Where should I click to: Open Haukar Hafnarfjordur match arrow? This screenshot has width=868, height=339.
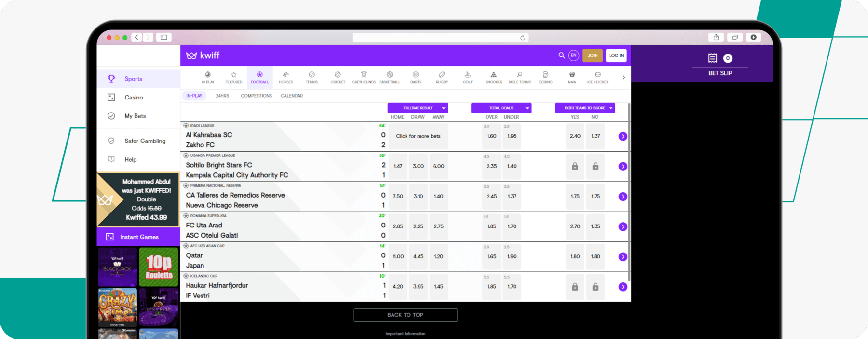click(x=623, y=287)
